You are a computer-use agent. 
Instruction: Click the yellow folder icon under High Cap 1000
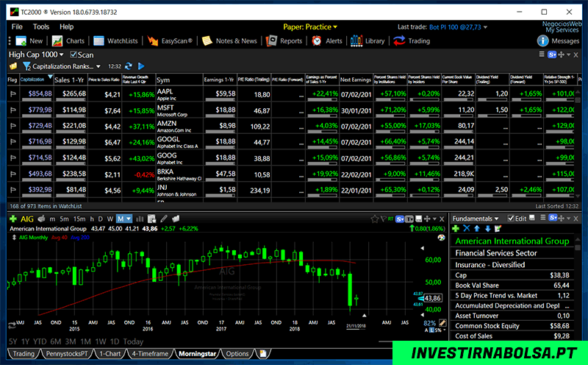tap(13, 66)
